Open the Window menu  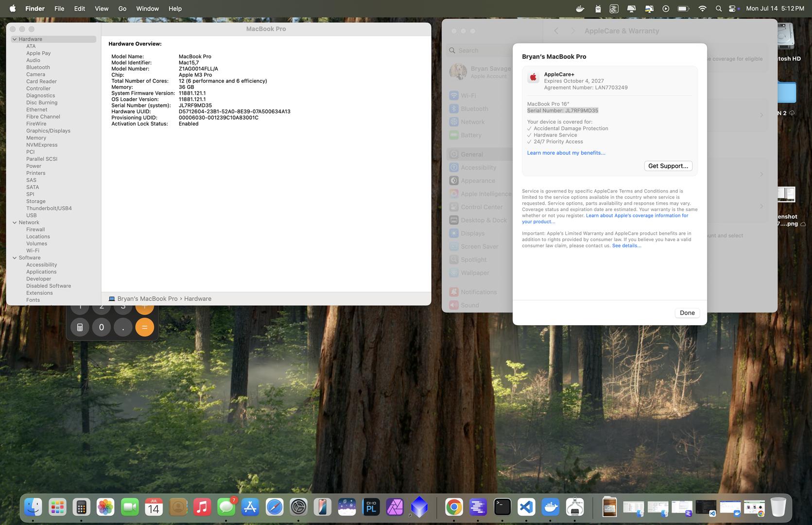click(x=147, y=8)
